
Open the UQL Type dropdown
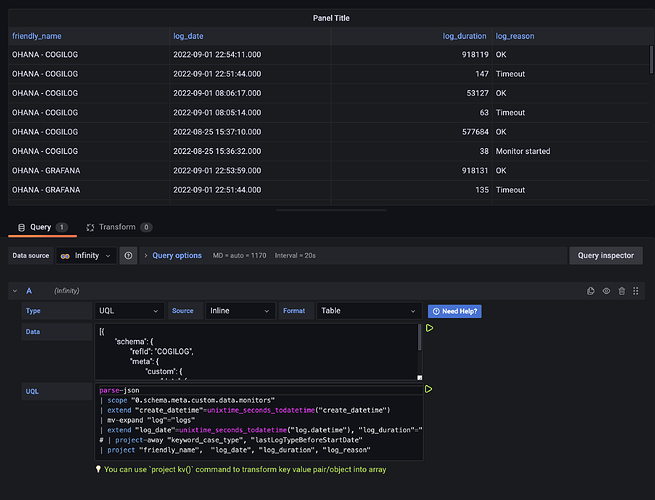click(128, 311)
